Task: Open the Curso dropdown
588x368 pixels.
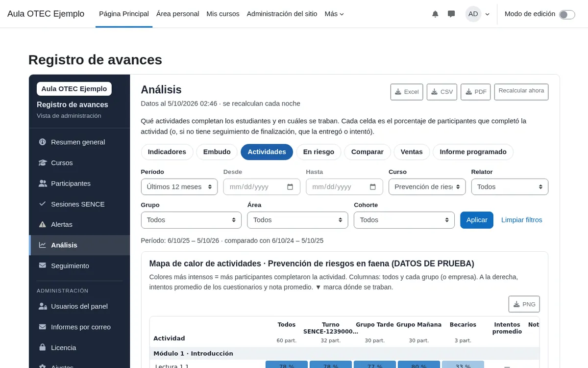Action: (x=427, y=187)
